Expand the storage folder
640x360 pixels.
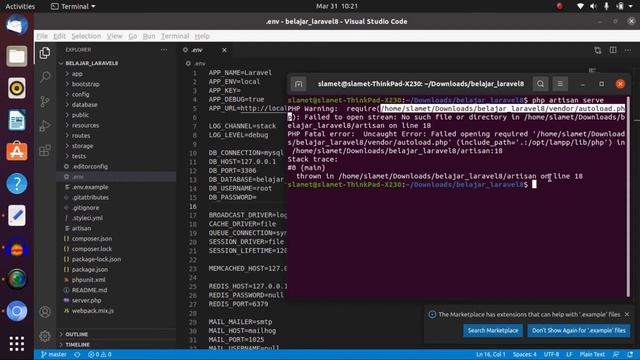coord(82,146)
